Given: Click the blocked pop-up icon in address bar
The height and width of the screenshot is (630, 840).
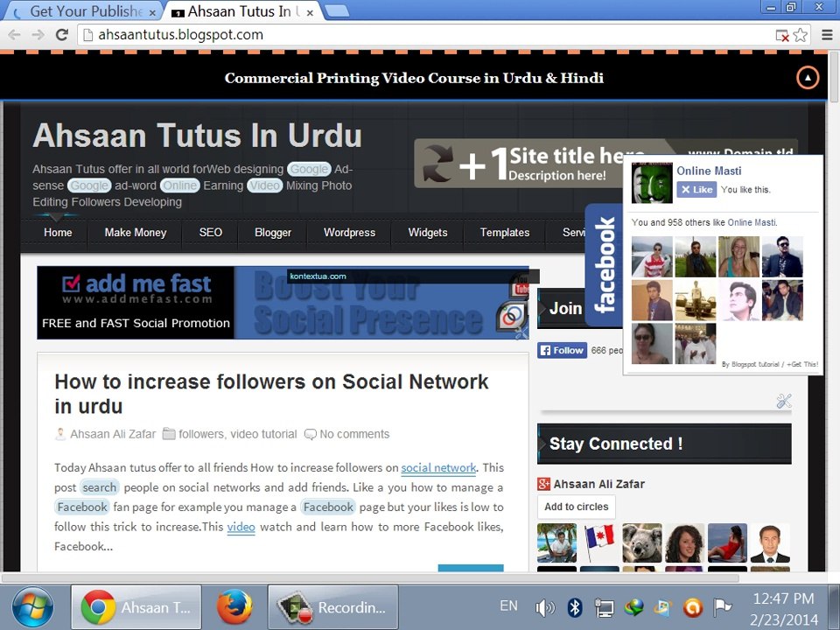Looking at the screenshot, I should (x=782, y=35).
